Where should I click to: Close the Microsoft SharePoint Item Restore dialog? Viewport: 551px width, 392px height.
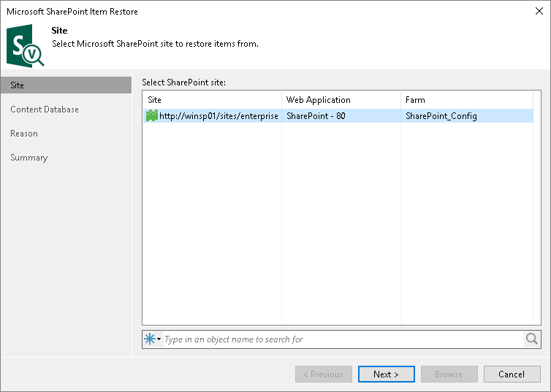(539, 11)
